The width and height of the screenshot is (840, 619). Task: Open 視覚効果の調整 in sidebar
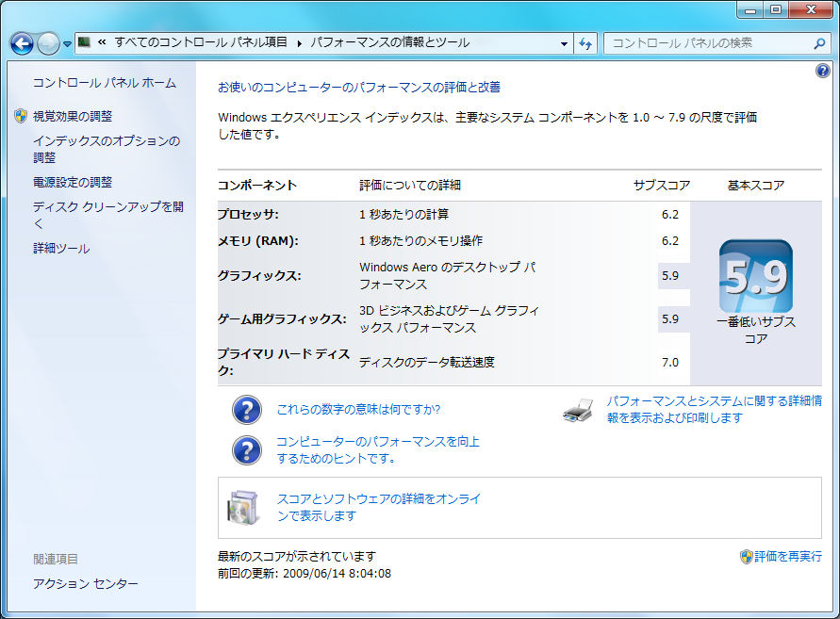[x=72, y=116]
